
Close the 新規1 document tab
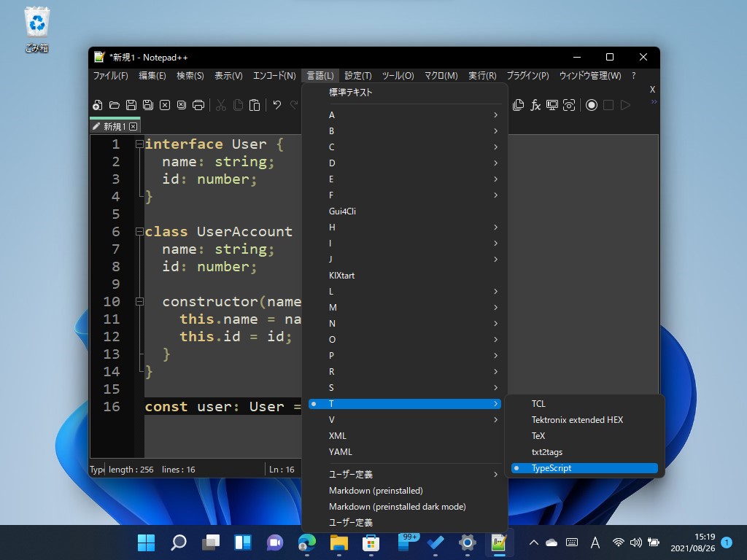click(x=133, y=125)
